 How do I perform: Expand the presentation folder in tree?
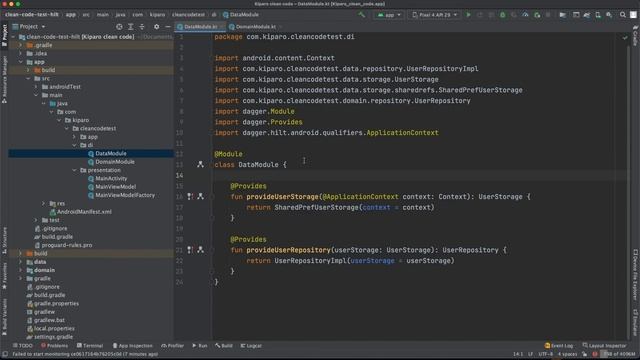(75, 170)
